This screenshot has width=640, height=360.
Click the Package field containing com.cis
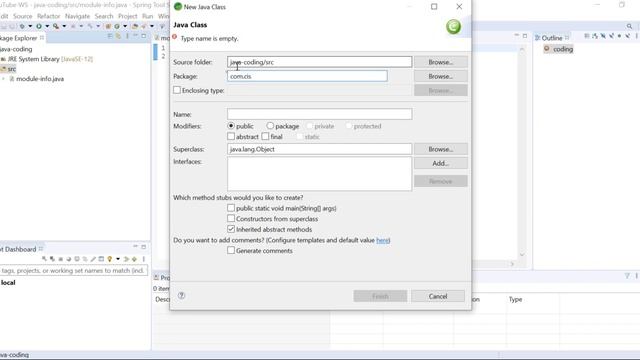[307, 76]
